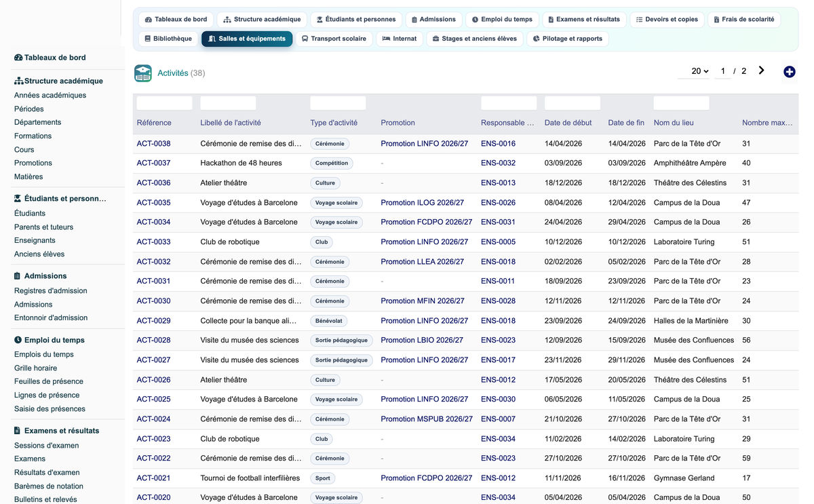Open Promotion MSPUB 2026/27 link
The width and height of the screenshot is (814, 504).
427,419
